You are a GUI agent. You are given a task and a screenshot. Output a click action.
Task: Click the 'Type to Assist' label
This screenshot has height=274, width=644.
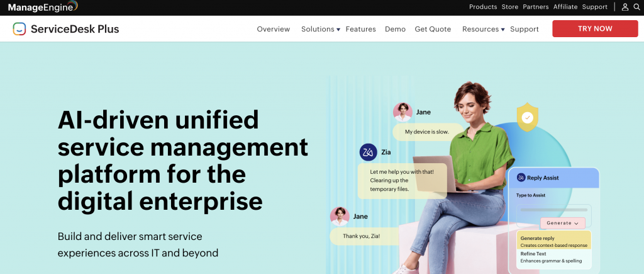pos(531,195)
